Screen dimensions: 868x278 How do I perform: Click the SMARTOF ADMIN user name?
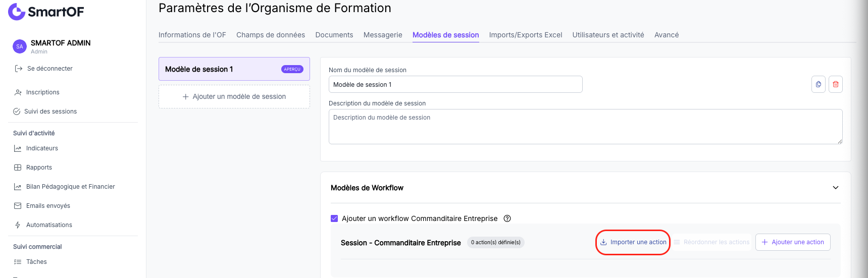pyautogui.click(x=61, y=43)
